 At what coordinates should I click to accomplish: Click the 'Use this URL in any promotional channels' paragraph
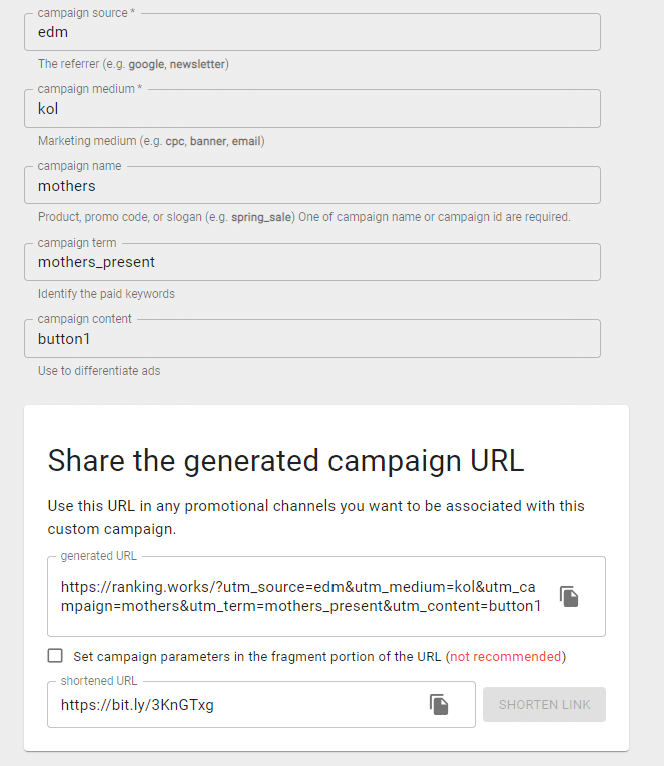[x=316, y=516]
